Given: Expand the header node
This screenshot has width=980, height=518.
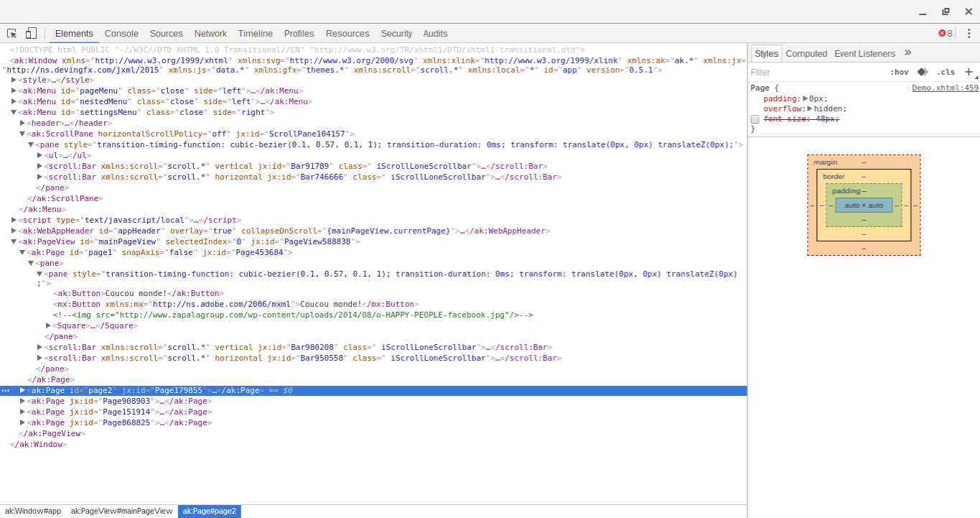Looking at the screenshot, I should (22, 123).
